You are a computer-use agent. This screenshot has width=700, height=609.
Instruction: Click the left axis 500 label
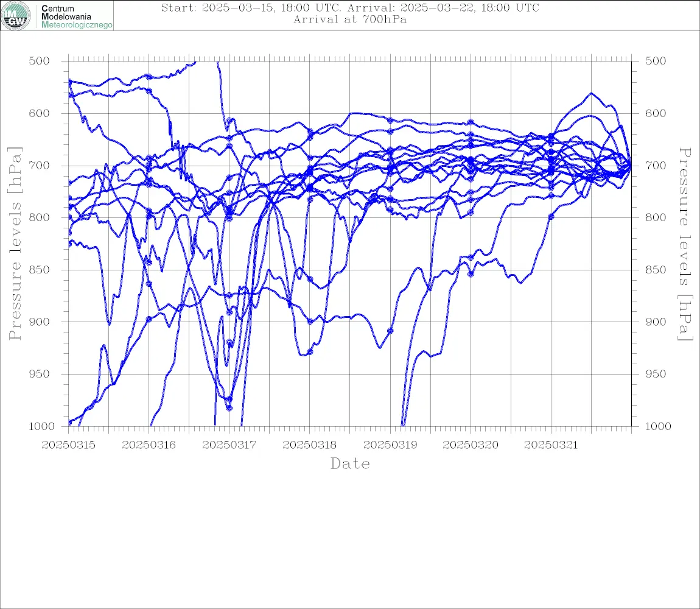coord(39,61)
